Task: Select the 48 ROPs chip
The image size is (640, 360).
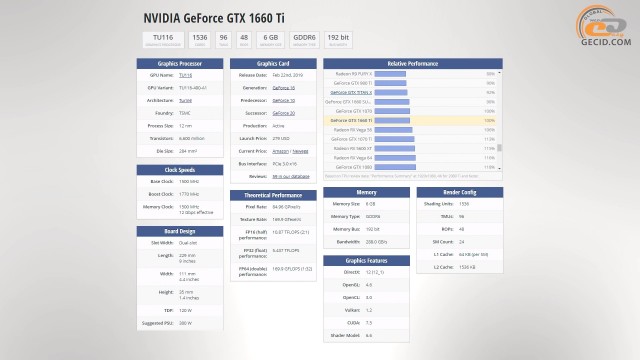Action: pyautogui.click(x=244, y=40)
